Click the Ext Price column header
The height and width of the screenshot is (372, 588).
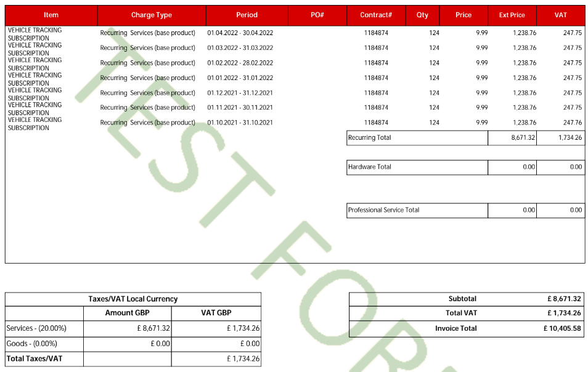[x=512, y=15]
